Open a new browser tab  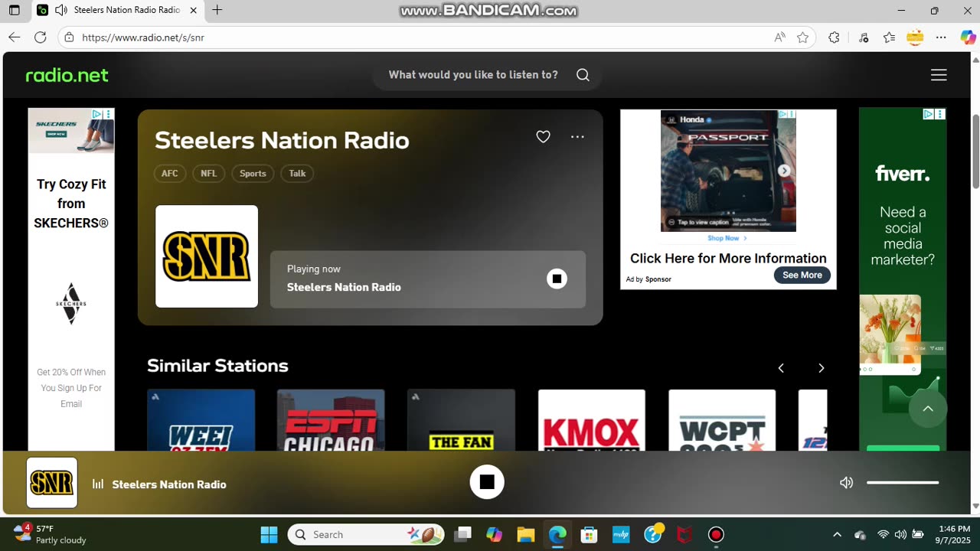pyautogui.click(x=217, y=11)
